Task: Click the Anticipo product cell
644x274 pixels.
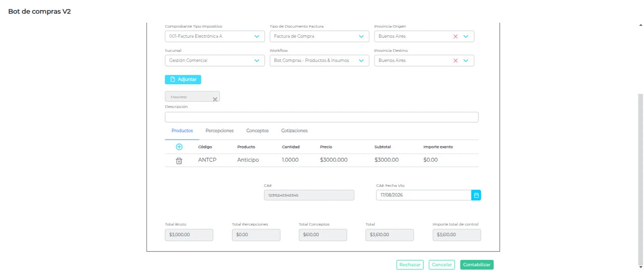Action: tap(248, 160)
